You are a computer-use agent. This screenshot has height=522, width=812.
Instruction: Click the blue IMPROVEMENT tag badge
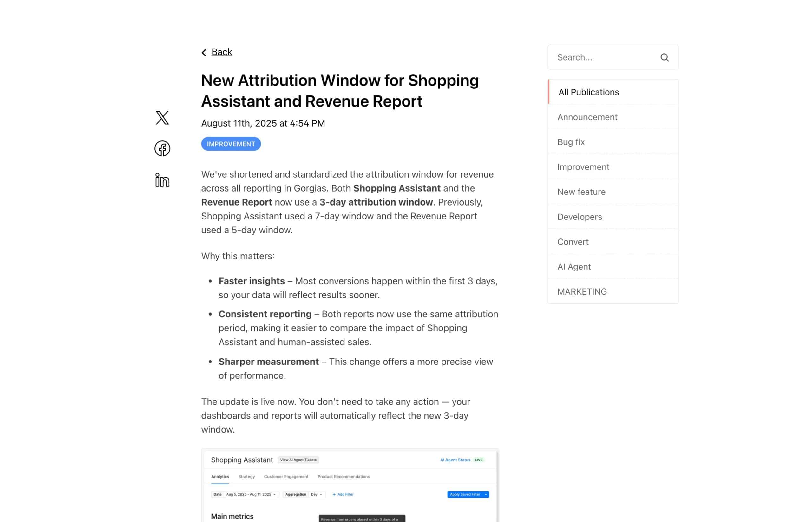coord(231,144)
